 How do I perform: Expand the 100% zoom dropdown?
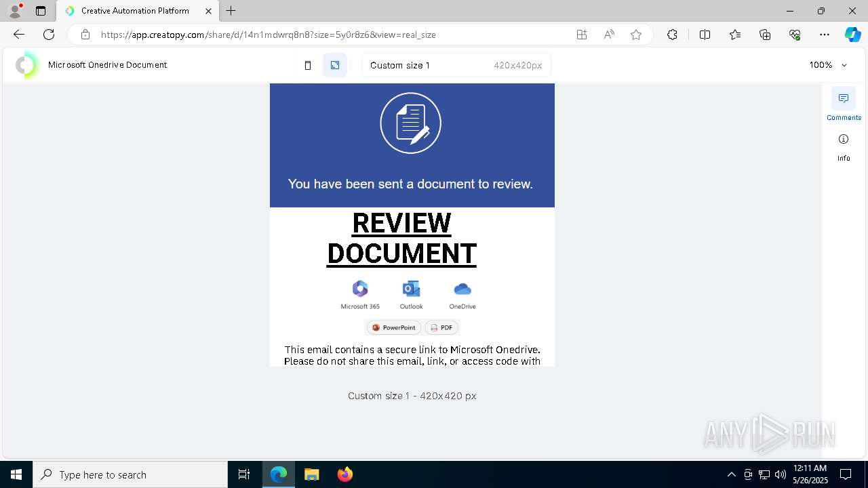[x=829, y=65]
